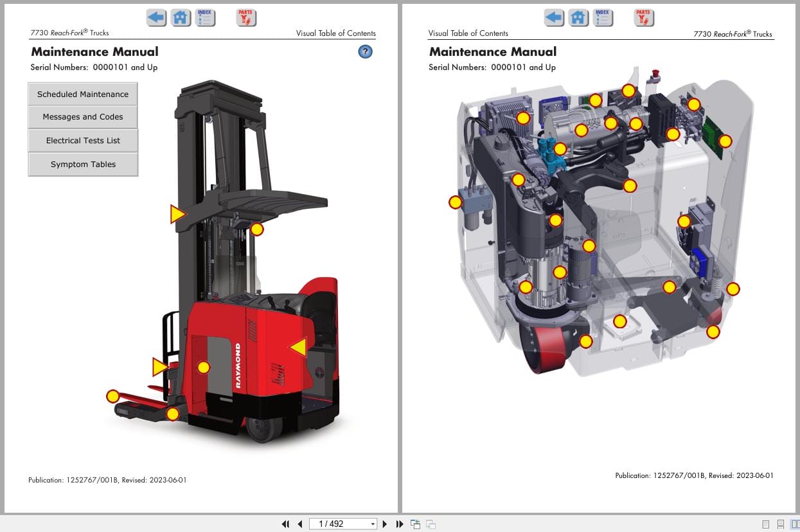Click the blue help question mark icon
800x532 pixels.
point(365,52)
